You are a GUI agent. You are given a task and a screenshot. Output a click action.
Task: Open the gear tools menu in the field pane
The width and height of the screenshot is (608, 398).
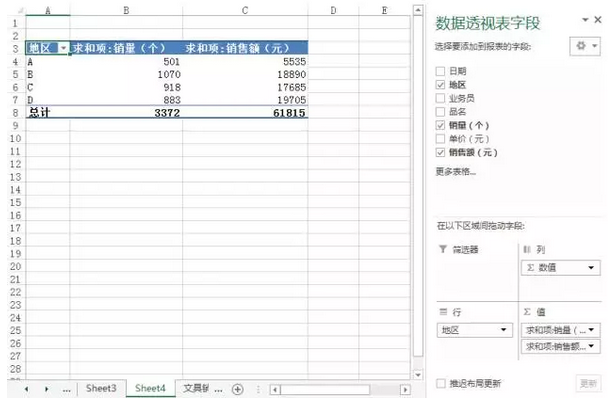tap(585, 46)
